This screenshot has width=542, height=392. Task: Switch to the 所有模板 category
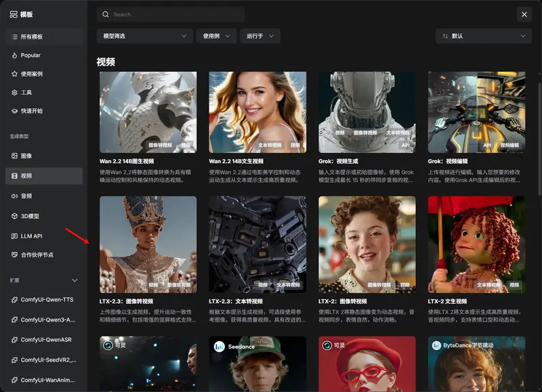(43, 37)
